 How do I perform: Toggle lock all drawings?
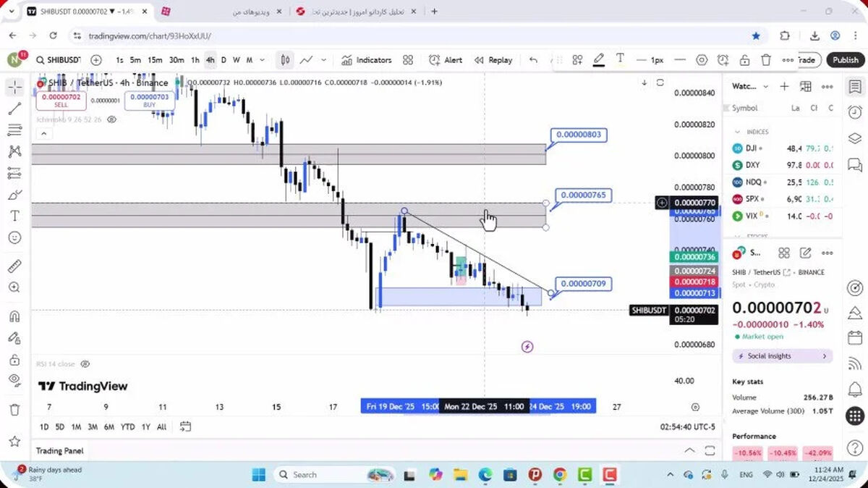(x=14, y=359)
